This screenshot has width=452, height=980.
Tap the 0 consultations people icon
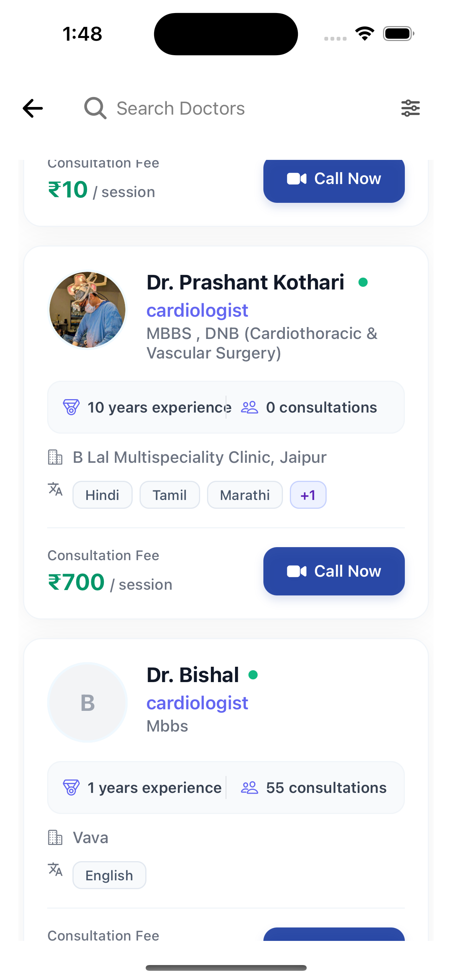point(250,407)
